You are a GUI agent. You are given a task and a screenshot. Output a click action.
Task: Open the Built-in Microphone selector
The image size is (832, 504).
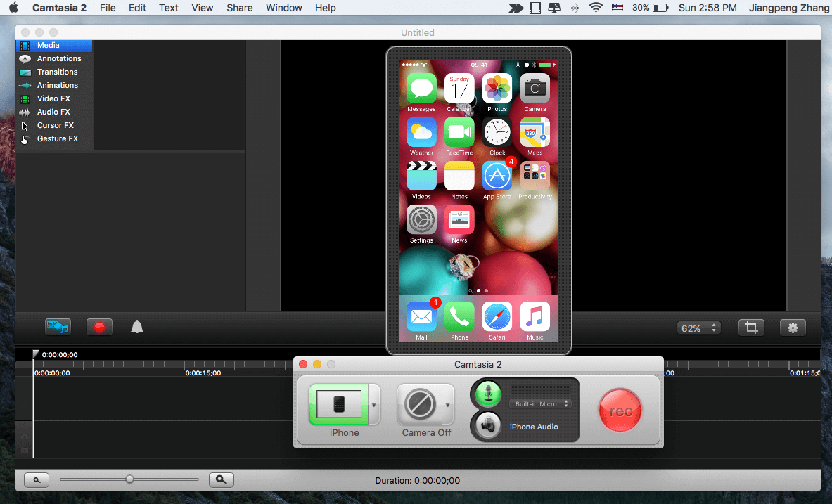539,404
